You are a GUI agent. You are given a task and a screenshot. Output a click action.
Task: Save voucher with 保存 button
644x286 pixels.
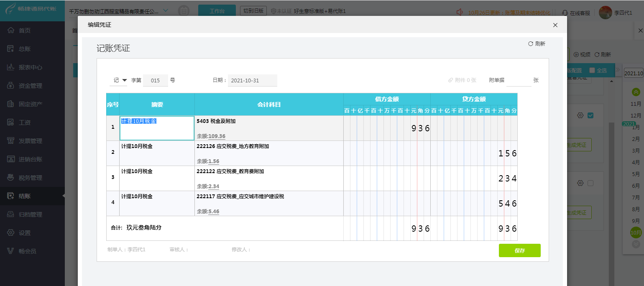(x=519, y=250)
